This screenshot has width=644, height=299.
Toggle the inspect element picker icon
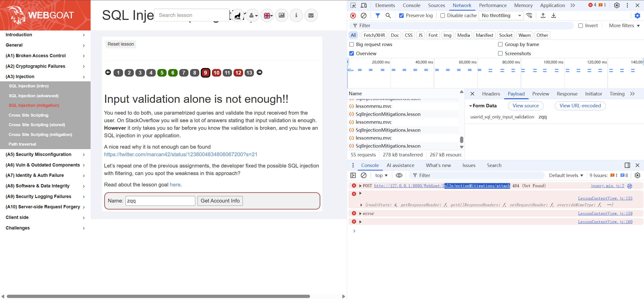353,5
